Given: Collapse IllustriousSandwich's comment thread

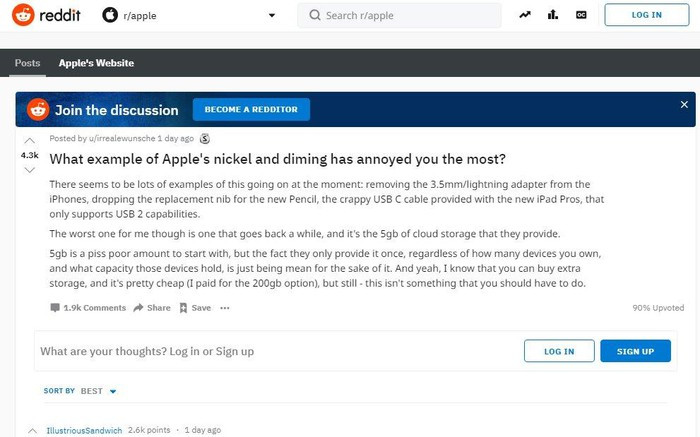Looking at the screenshot, I should (32, 431).
